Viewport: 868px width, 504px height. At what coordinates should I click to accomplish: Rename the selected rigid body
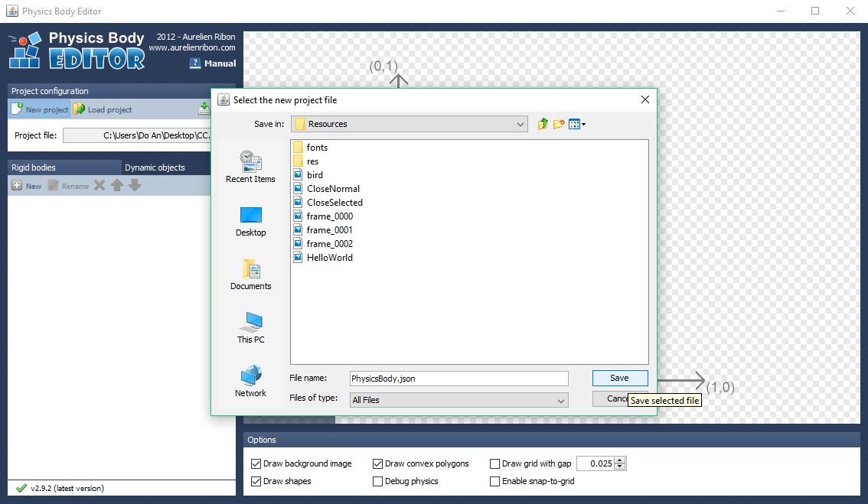click(69, 186)
